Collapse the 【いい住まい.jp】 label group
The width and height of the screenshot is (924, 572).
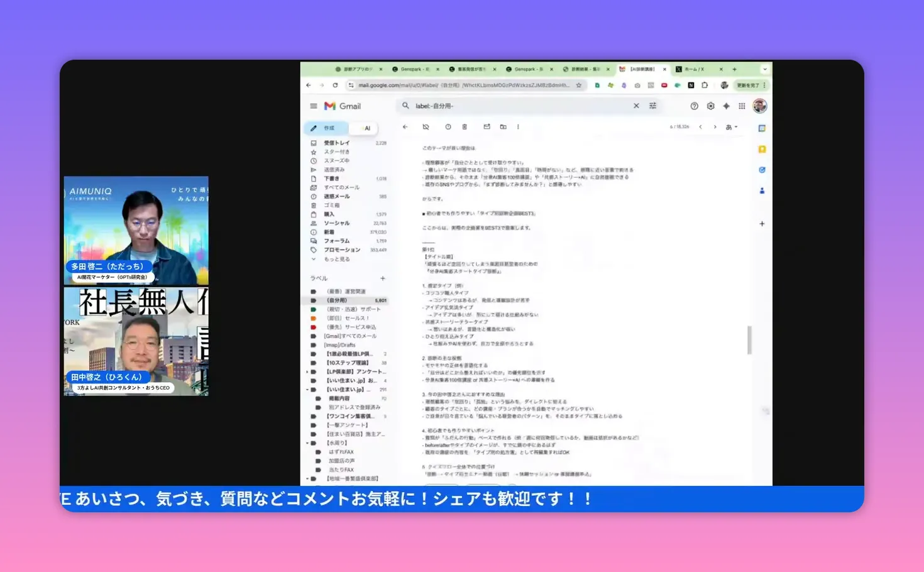click(307, 389)
